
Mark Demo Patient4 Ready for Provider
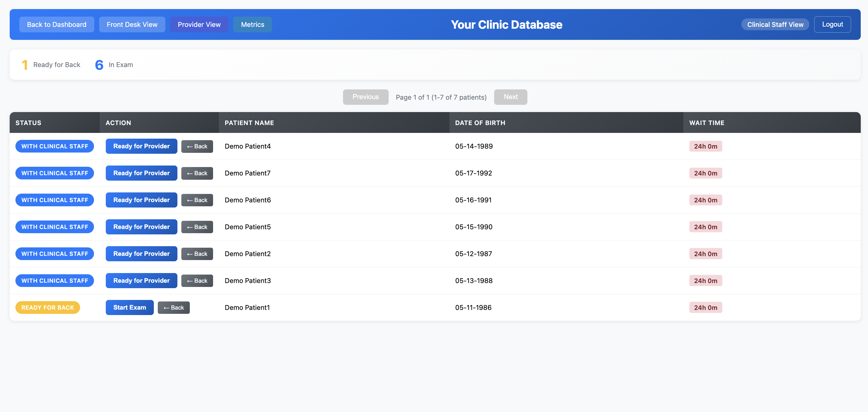point(141,146)
